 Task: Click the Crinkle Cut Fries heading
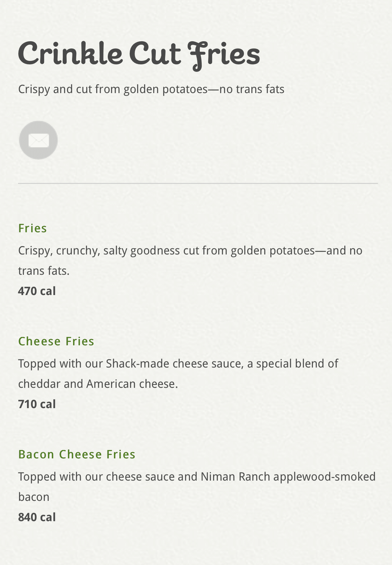[x=139, y=54]
